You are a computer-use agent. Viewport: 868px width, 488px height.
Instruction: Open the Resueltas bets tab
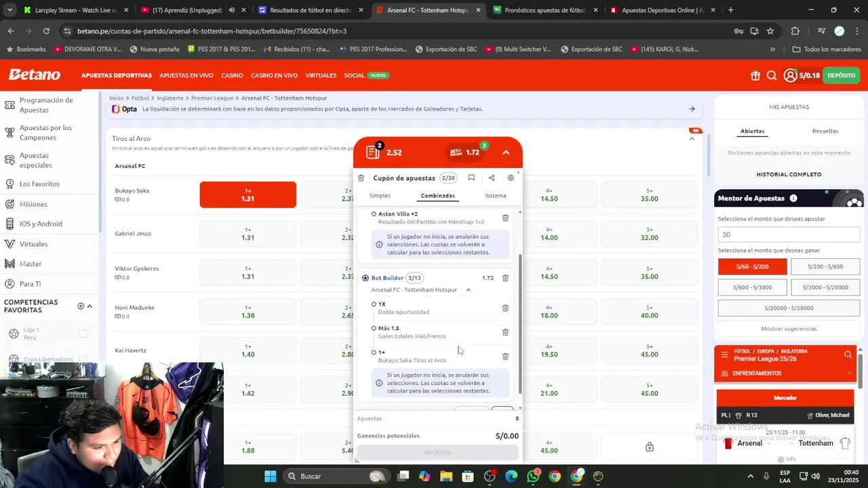click(x=825, y=131)
